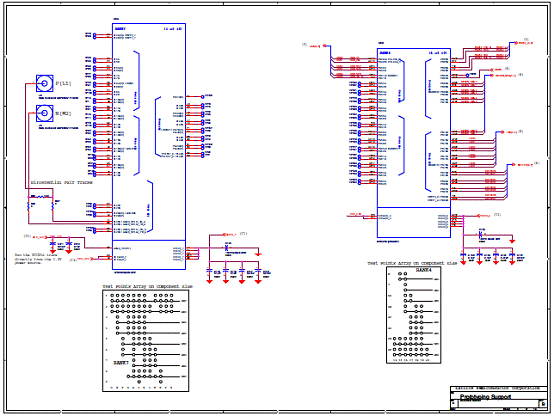
Task: Click the ground symbol right of BANK4 capacitor
Action: (512, 240)
